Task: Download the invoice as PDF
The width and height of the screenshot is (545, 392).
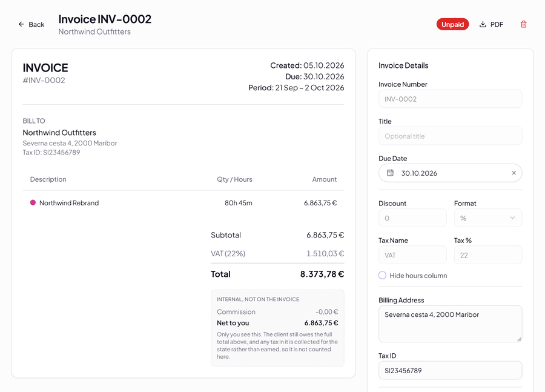Action: [492, 24]
